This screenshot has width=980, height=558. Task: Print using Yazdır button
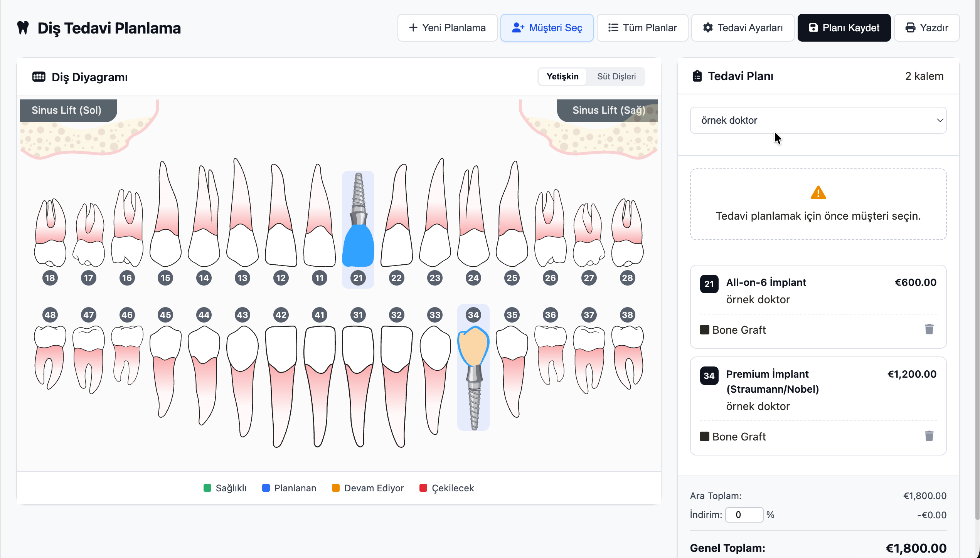(x=926, y=28)
